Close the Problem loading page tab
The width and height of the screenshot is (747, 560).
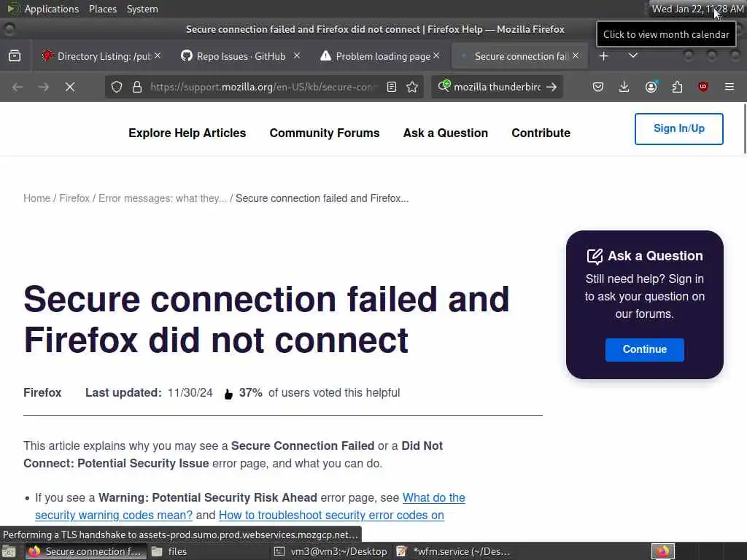click(436, 55)
